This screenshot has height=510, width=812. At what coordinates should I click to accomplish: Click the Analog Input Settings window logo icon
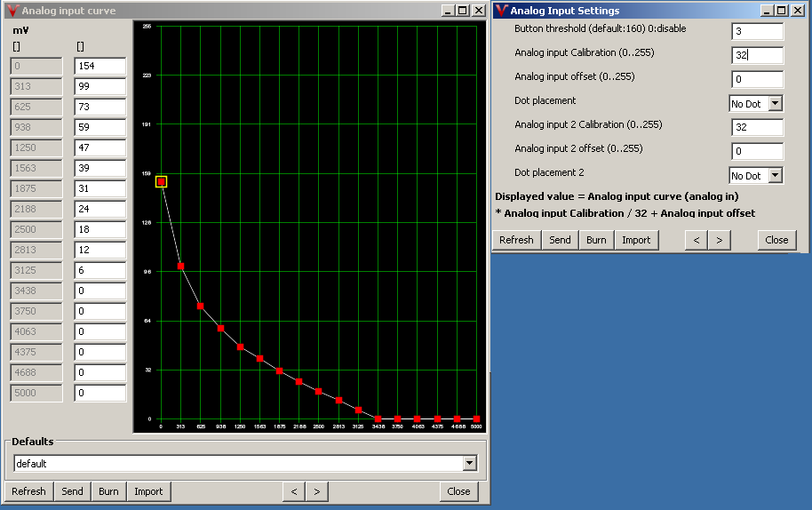(502, 11)
